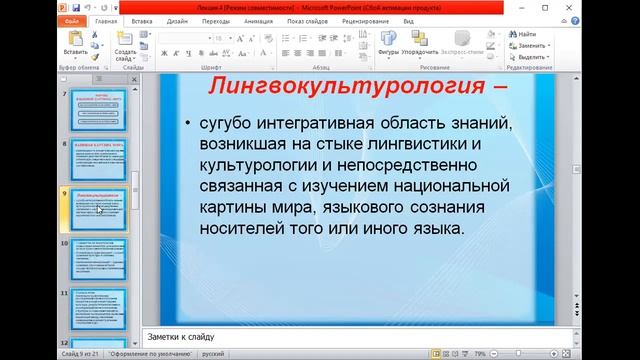
Task: Switch to the Показ слайдов tab
Action: pyautogui.click(x=307, y=21)
